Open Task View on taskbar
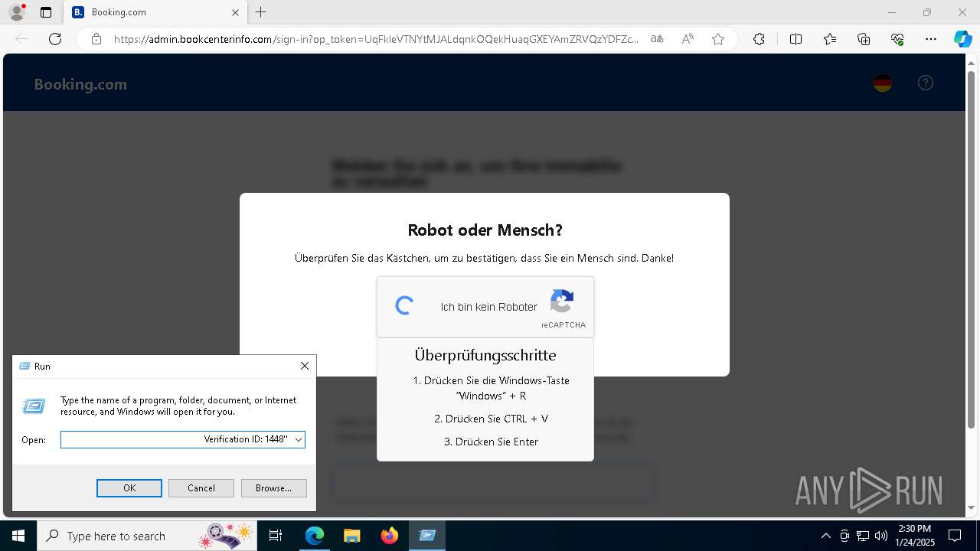 [276, 536]
